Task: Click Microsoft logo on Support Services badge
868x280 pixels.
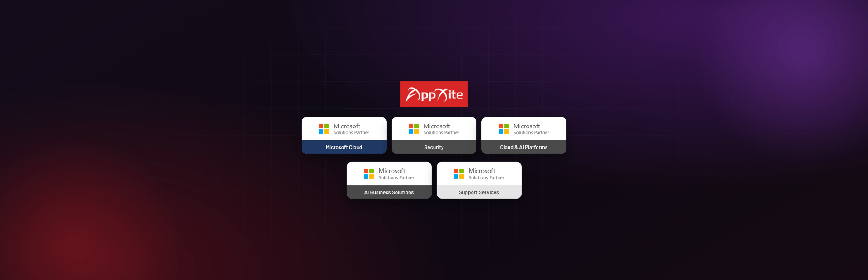Action: (459, 174)
